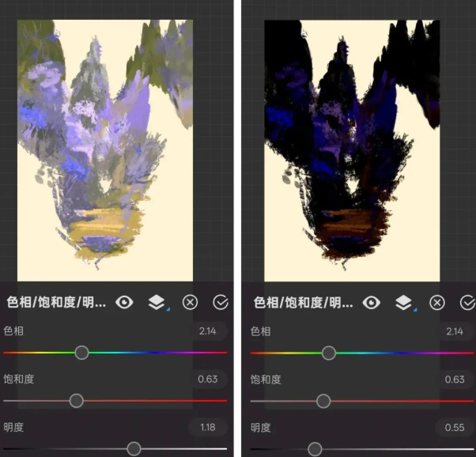
Task: Click 饱和度 slider handle under the bright preview
Action: [76, 401]
